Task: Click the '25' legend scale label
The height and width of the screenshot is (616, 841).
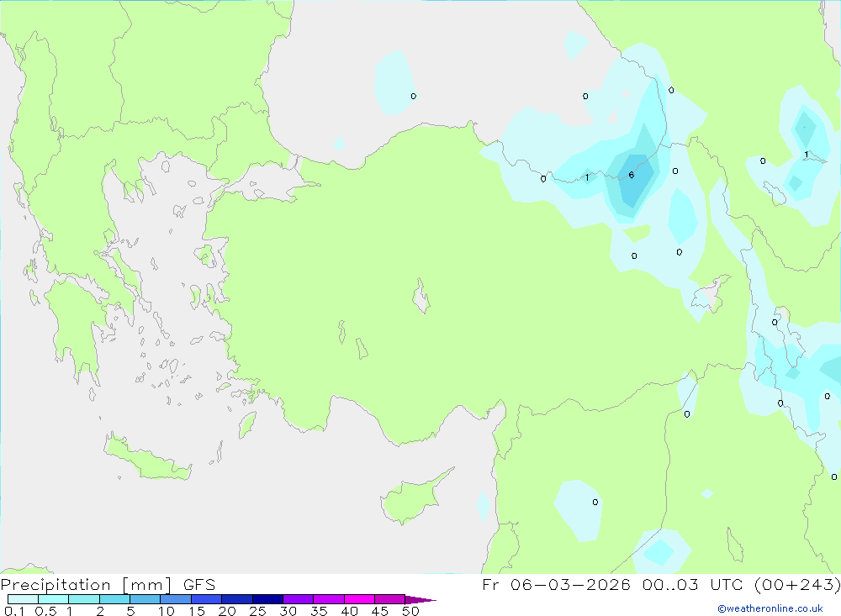Action: pos(257,611)
